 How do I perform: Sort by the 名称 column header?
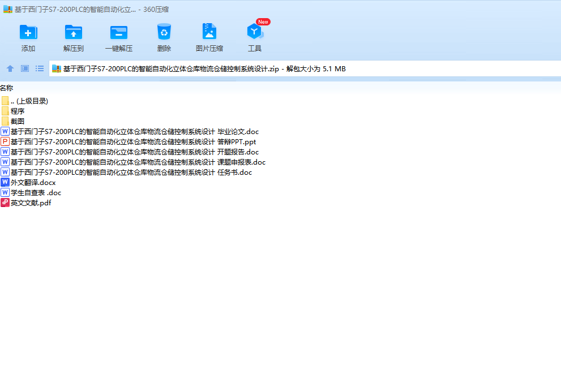pos(7,88)
